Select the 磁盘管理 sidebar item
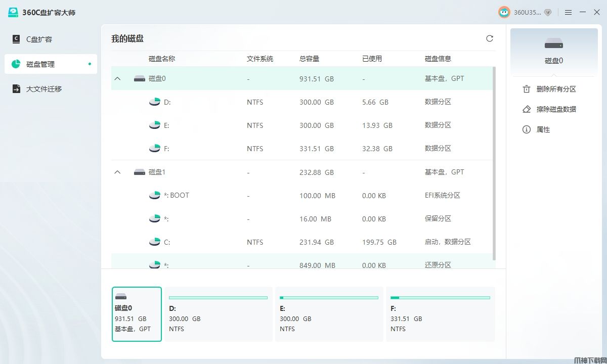The image size is (607, 364). (x=51, y=64)
